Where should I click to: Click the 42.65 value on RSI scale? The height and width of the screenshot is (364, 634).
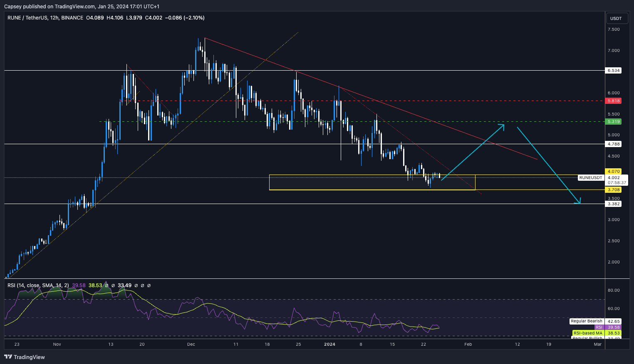(614, 322)
